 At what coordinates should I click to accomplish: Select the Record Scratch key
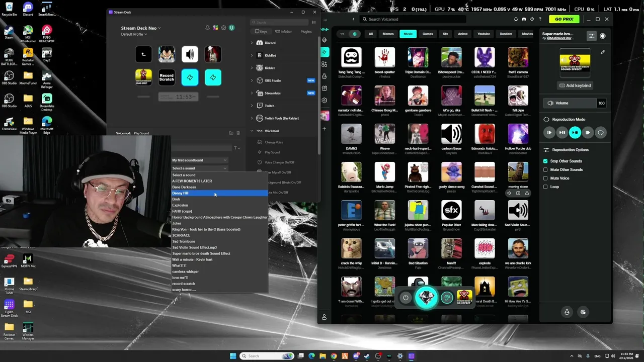pos(167,77)
